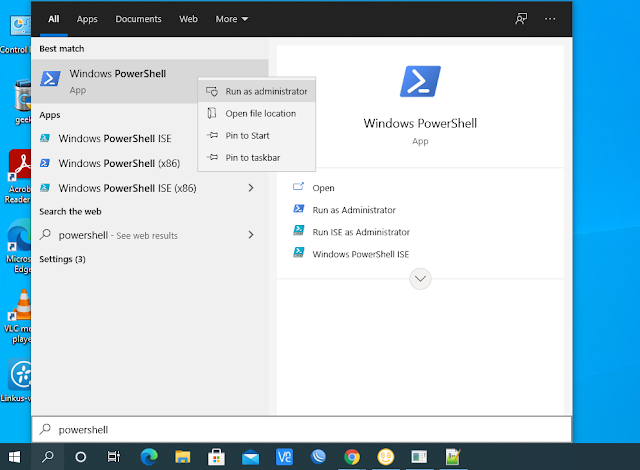Open Windows PowerShell (x86) from Apps list
This screenshot has width=640, height=470.
coord(119,164)
